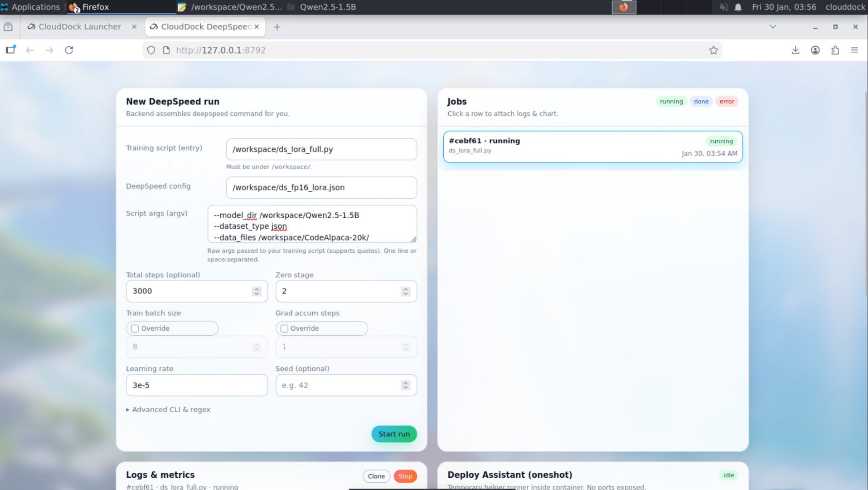The height and width of the screenshot is (490, 868).
Task: Open a new browser tab with the plus icon
Action: (277, 27)
